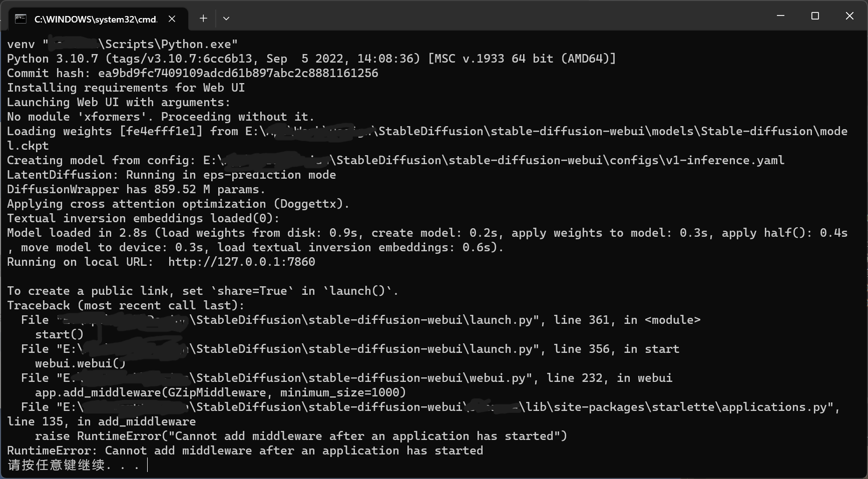This screenshot has height=479, width=868.
Task: Close the cmd.exe tab
Action: tap(172, 19)
